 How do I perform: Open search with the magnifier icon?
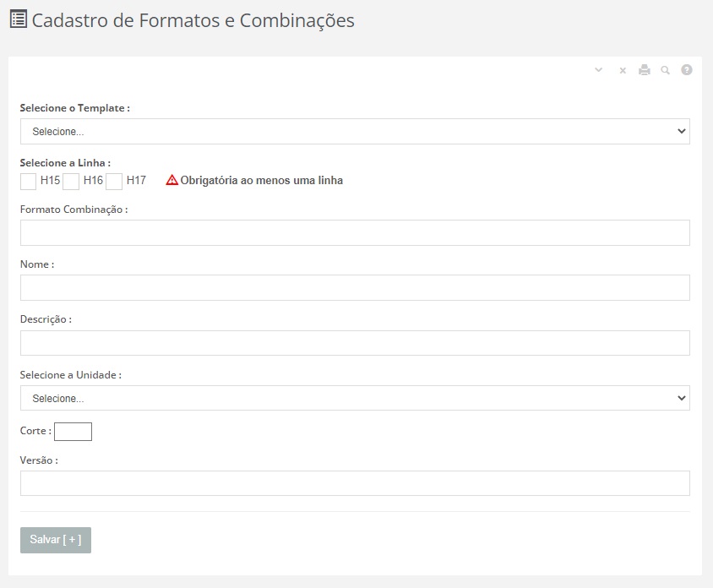point(665,70)
